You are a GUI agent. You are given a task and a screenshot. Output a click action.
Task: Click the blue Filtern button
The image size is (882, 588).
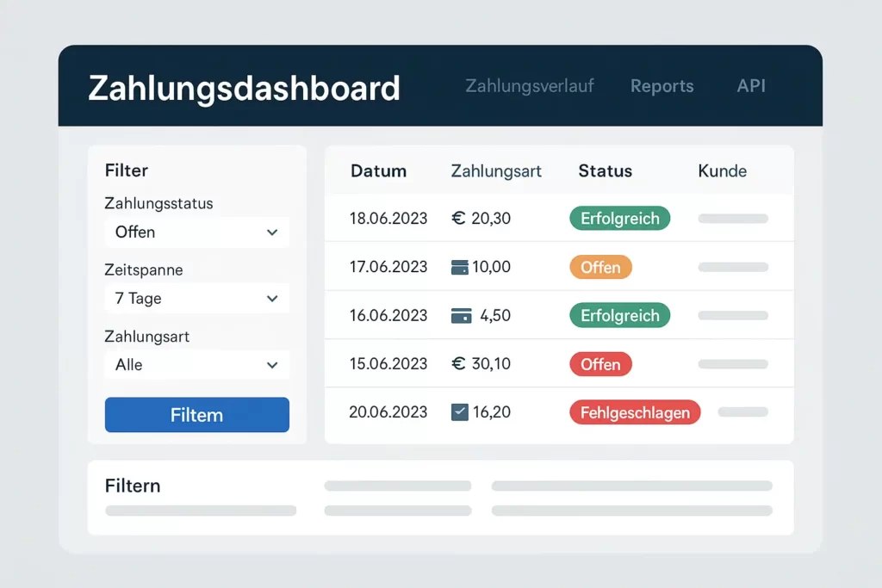pos(197,415)
